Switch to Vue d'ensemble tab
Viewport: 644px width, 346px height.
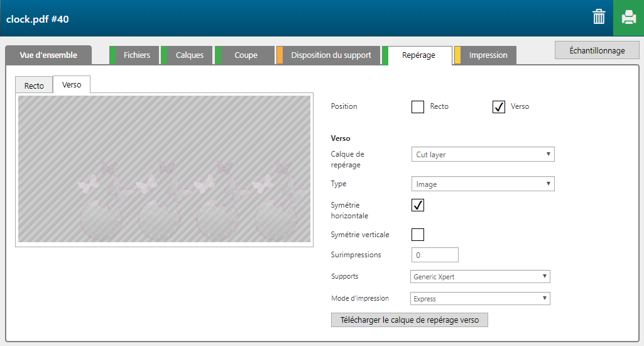(x=48, y=55)
